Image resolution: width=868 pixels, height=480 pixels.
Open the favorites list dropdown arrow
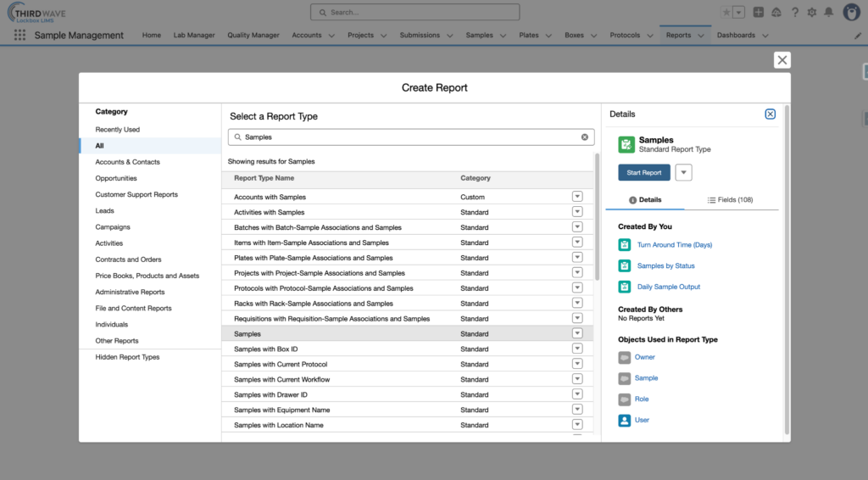pyautogui.click(x=738, y=12)
